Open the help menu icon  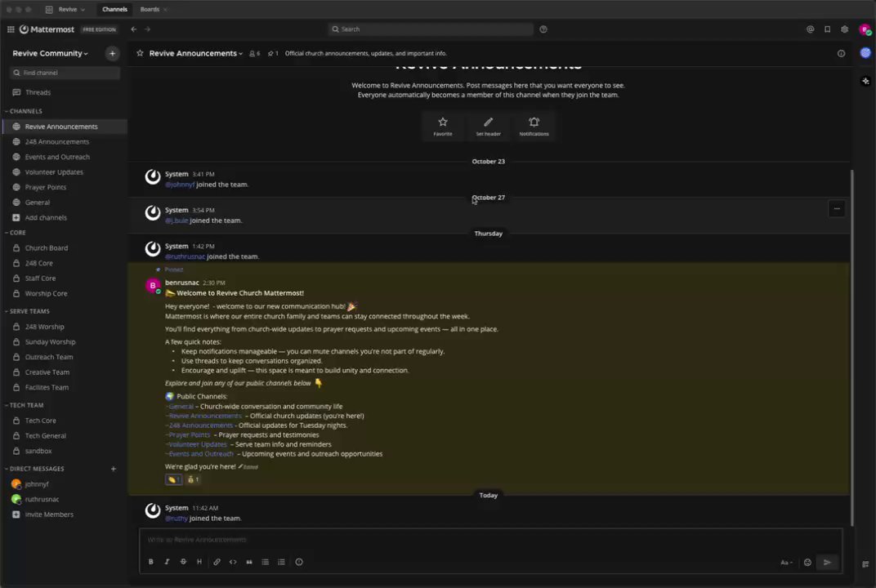tap(543, 29)
